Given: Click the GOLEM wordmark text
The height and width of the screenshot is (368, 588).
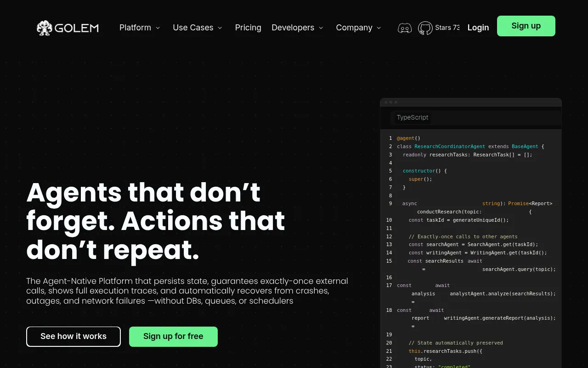Looking at the screenshot, I should (x=77, y=28).
